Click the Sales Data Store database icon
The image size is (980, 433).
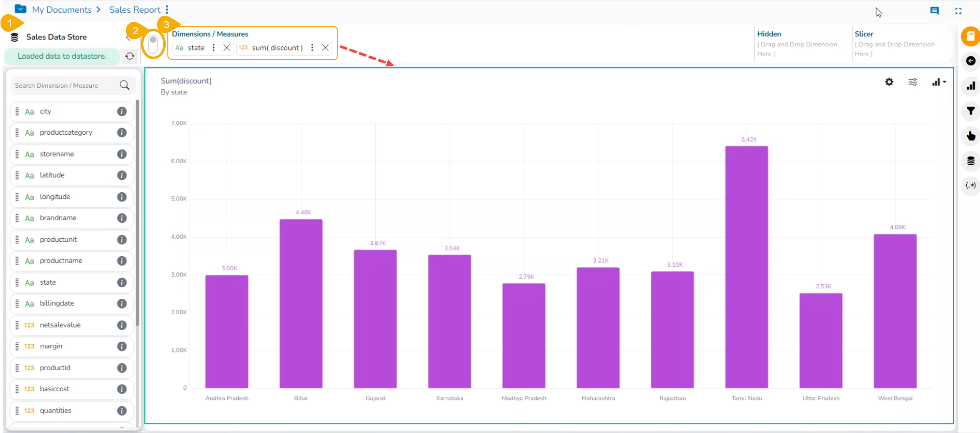click(x=15, y=37)
